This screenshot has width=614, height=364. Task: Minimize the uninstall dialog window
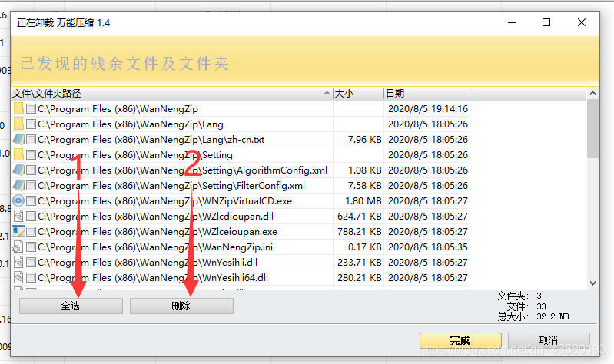coord(511,23)
